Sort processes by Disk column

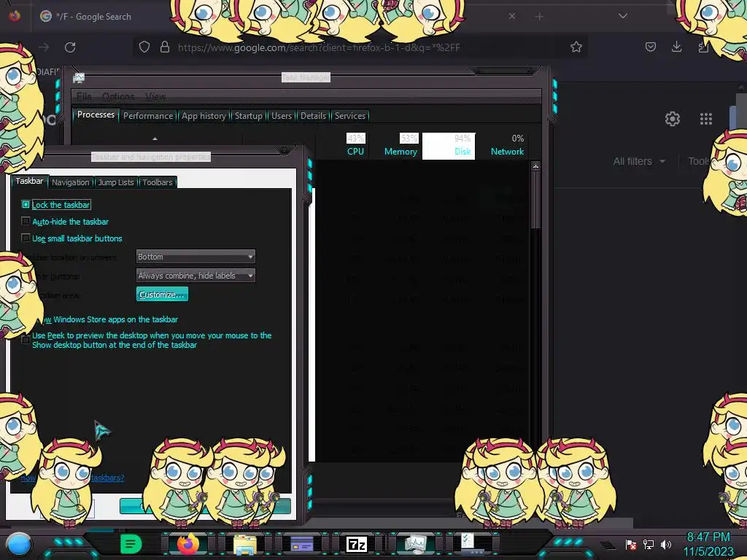pyautogui.click(x=449, y=146)
